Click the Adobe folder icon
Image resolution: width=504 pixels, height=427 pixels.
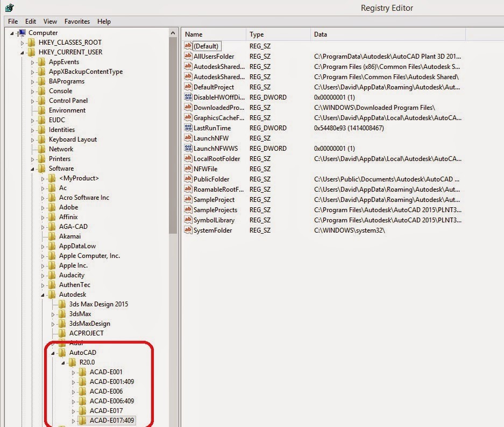click(52, 207)
